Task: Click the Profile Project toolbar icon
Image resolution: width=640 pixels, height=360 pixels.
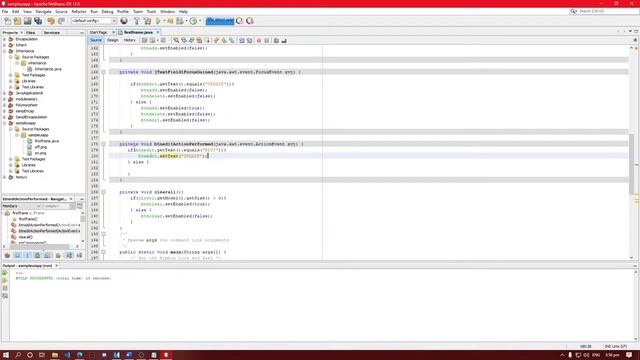Action: (x=193, y=21)
